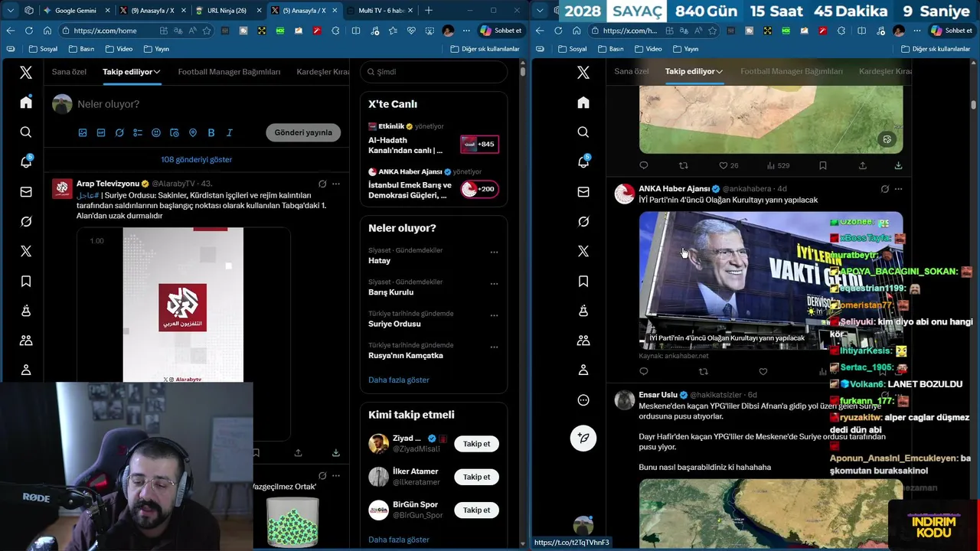Open more options for the Barış Kurulu trend
The width and height of the screenshot is (980, 551).
(494, 283)
